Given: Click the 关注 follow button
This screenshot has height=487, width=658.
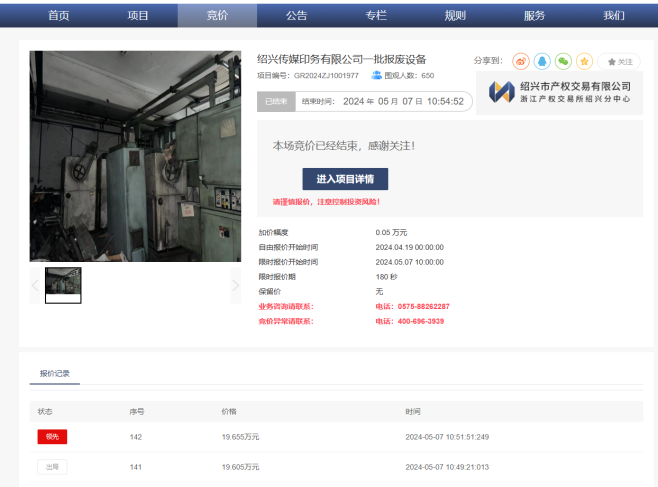Looking at the screenshot, I should coord(619,62).
